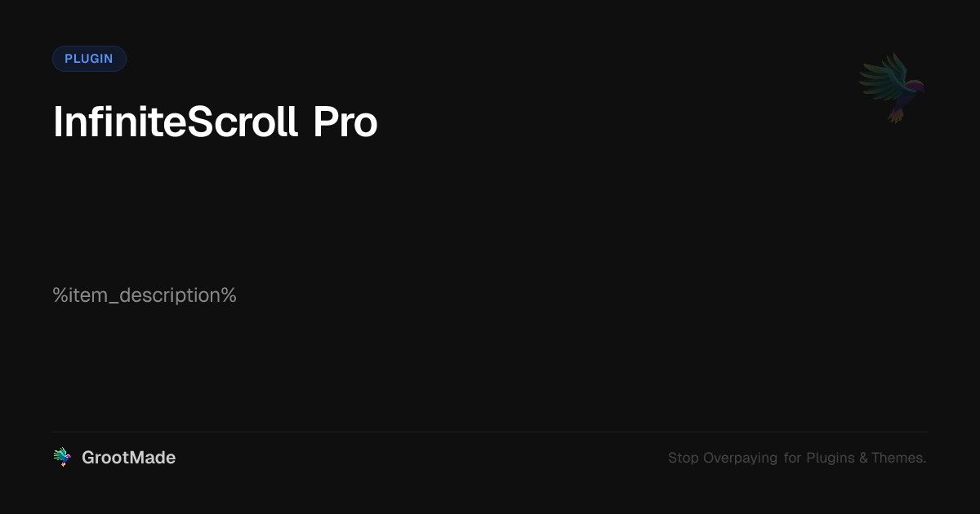
Task: Click the word "InfiniteScroll" in the heading
Action: pyautogui.click(x=175, y=122)
